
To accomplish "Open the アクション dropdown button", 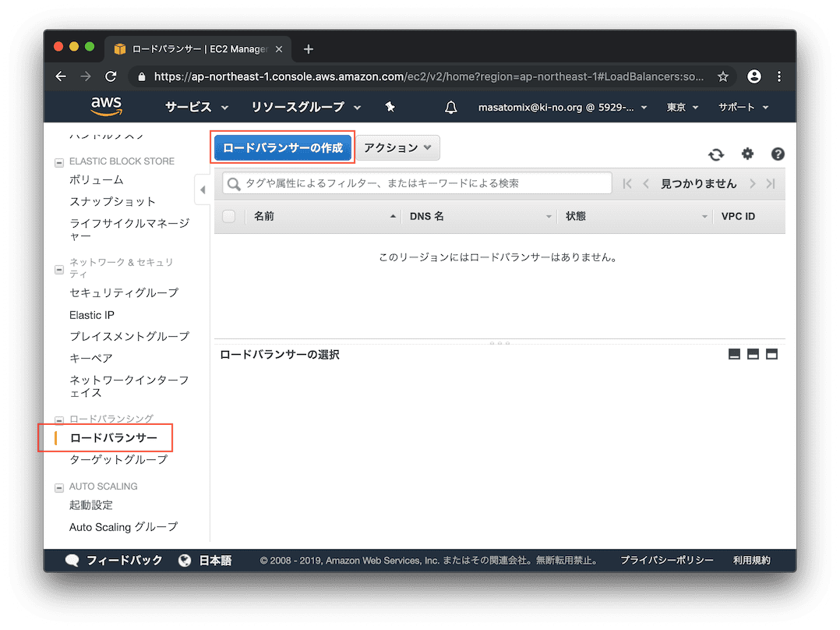I will pos(398,148).
